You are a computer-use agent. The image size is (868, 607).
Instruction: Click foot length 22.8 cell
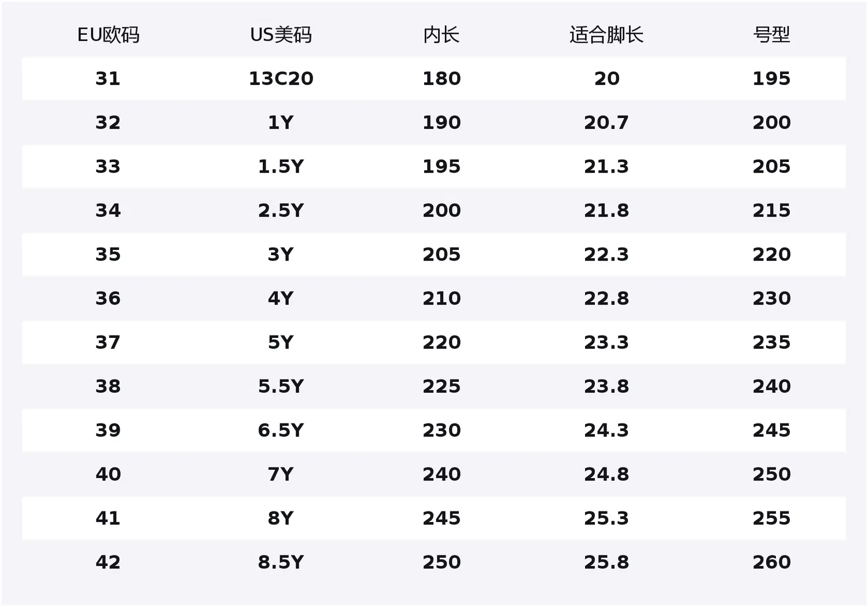tap(606, 298)
